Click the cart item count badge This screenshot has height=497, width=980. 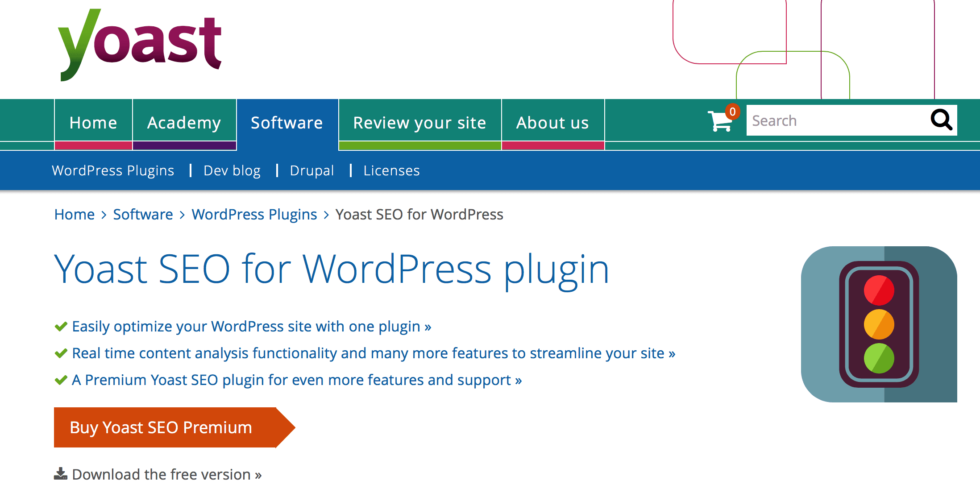coord(730,111)
